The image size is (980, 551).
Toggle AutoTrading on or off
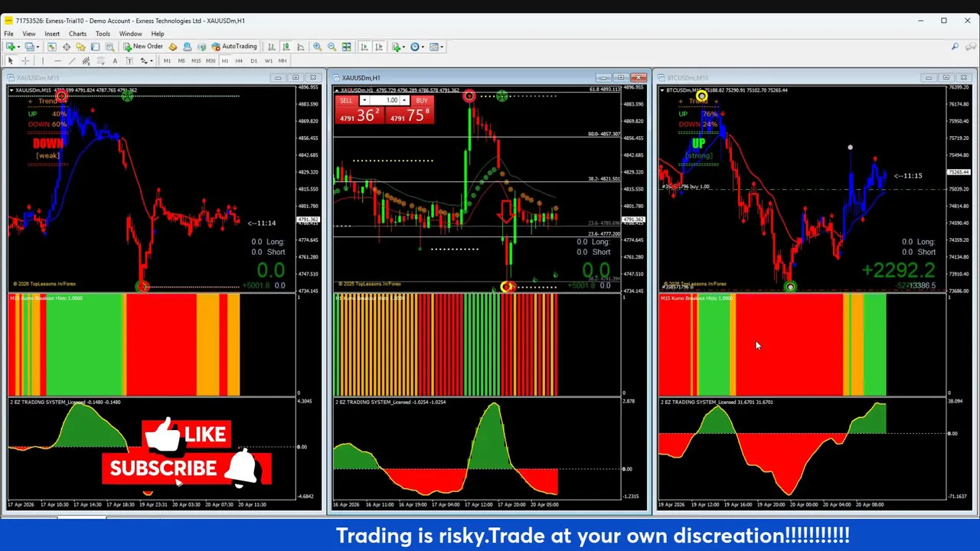pos(234,47)
